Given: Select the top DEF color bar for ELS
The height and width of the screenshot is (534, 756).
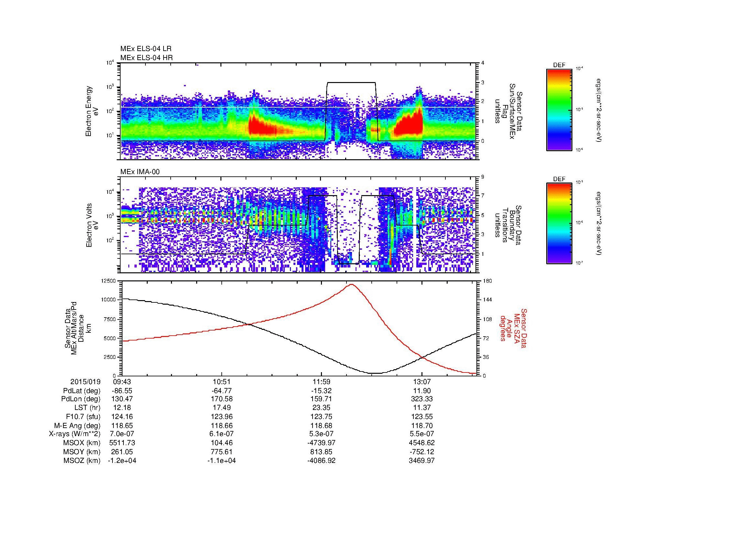Looking at the screenshot, I should click(x=559, y=110).
